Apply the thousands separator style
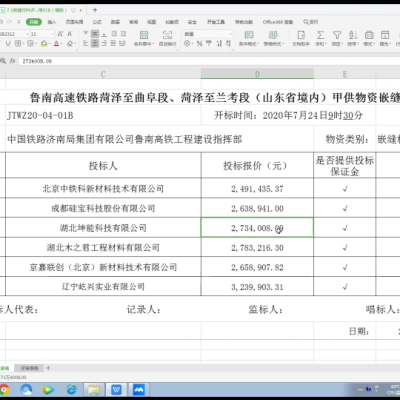Viewport: 400px width, 400px height. pyautogui.click(x=209, y=43)
